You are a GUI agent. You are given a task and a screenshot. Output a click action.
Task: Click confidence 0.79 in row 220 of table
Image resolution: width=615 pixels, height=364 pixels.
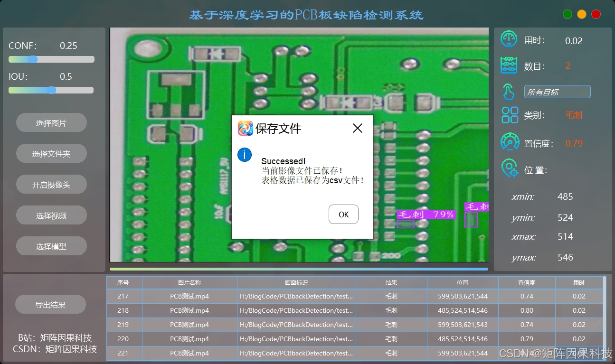point(527,339)
